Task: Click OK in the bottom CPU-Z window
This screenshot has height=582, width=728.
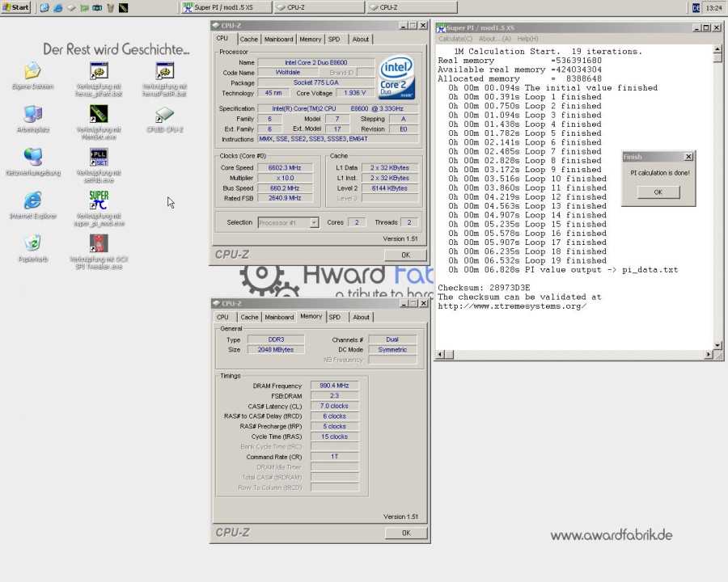Action: (x=406, y=533)
